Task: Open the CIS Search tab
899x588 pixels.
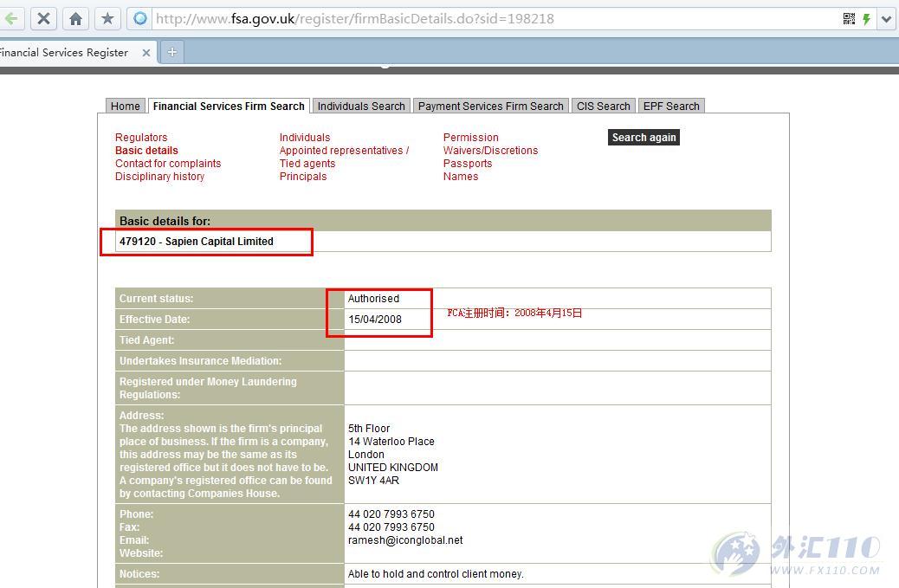Action: coord(603,106)
